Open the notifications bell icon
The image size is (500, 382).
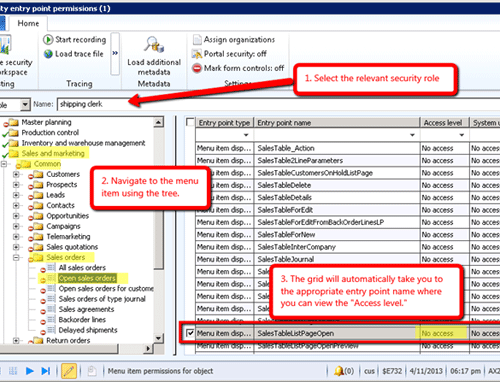339,370
